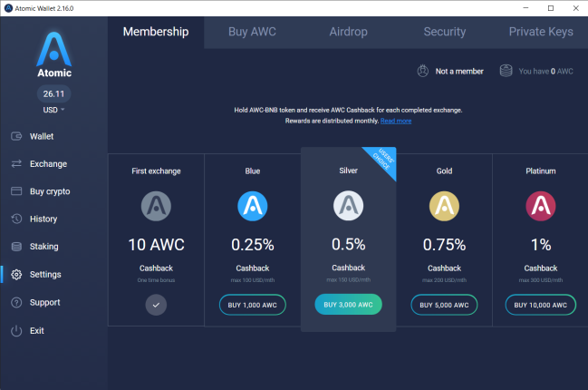Select the Settings gear in sidebar
588x390 pixels.
(16, 275)
